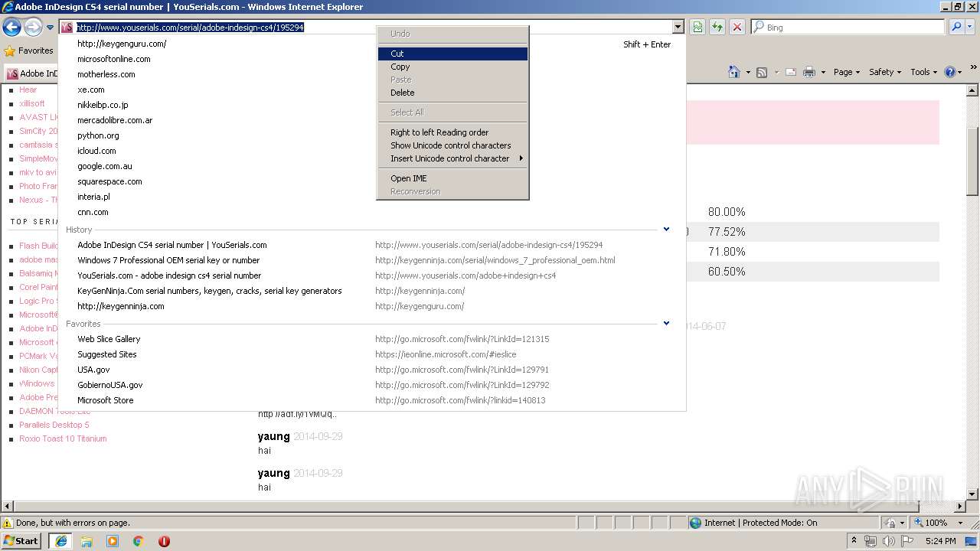
Task: Open the recent pages dropdown arrow
Action: (x=50, y=28)
